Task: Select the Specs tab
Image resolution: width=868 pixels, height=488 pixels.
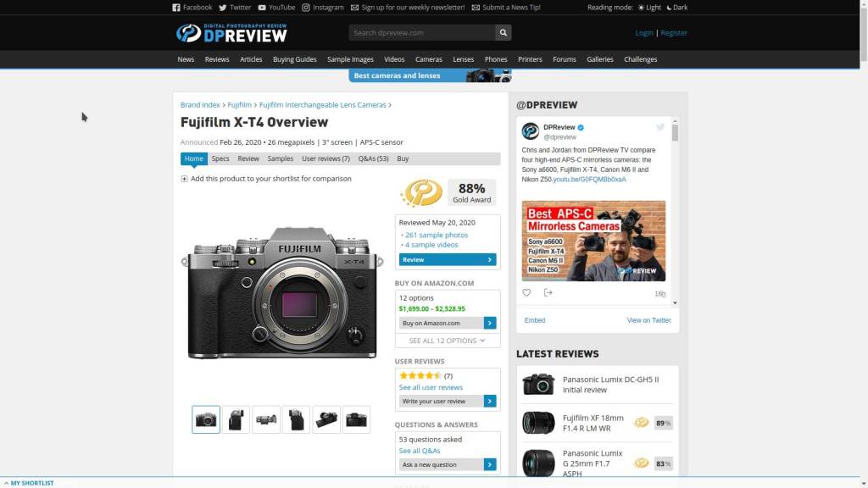Action: 220,158
